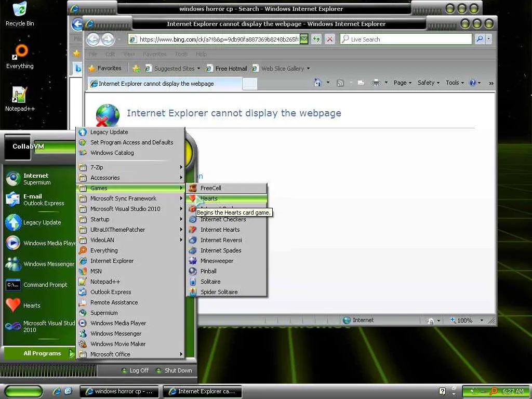This screenshot has width=532, height=399.
Task: Open E-mail Outlook Express pinned item
Action: pyautogui.click(x=40, y=199)
